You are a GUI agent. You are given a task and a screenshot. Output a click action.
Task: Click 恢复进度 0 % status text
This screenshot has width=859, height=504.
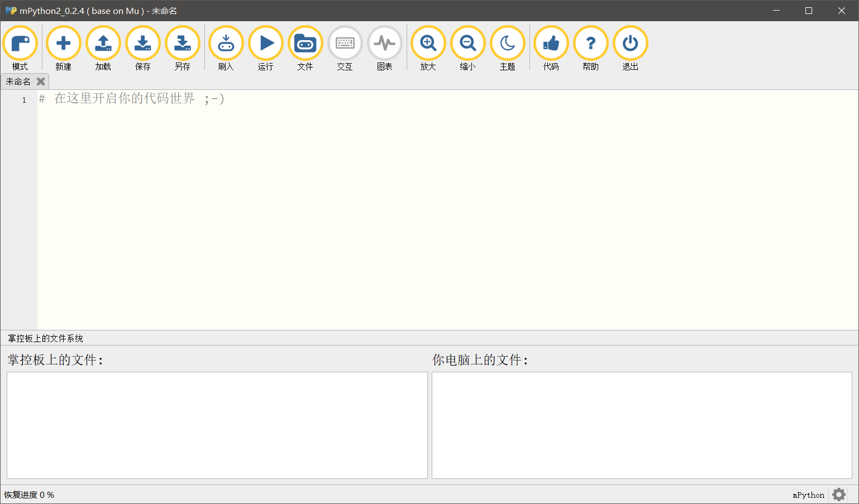coord(29,495)
